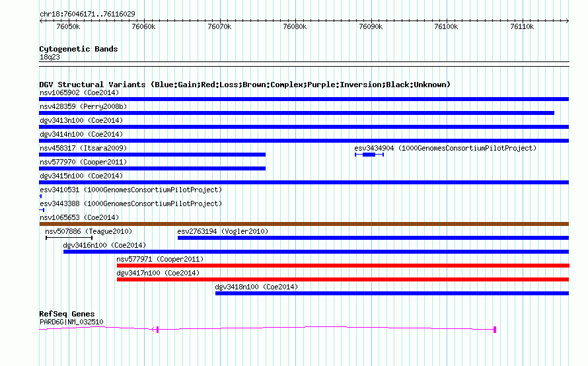
Task: Click the 76060k ruler label
Action: click(143, 26)
